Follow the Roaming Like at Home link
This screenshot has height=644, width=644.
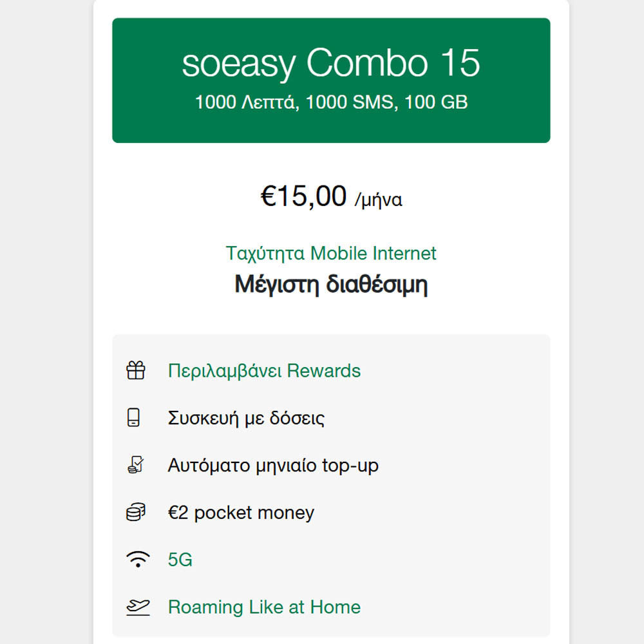264,607
